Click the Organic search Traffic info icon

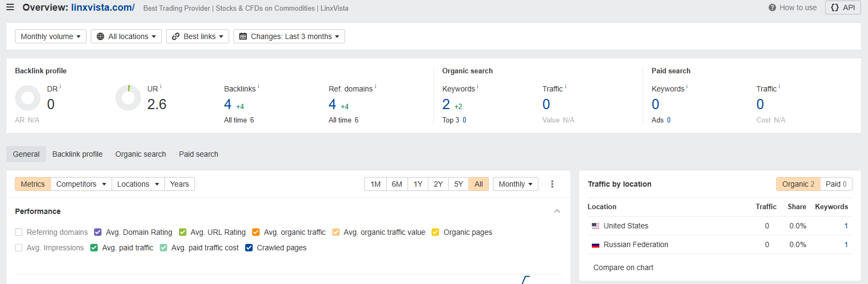[x=566, y=86]
